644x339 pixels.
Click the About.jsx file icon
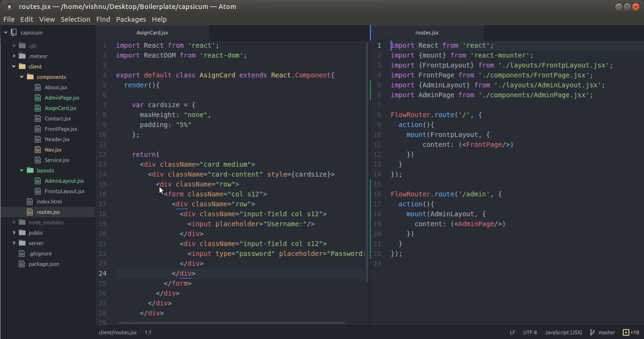[38, 87]
